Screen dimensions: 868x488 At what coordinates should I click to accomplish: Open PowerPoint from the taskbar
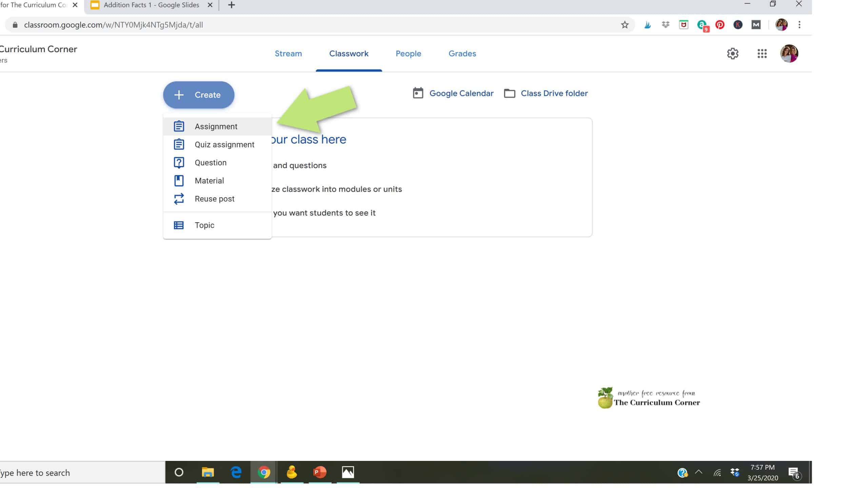point(319,472)
